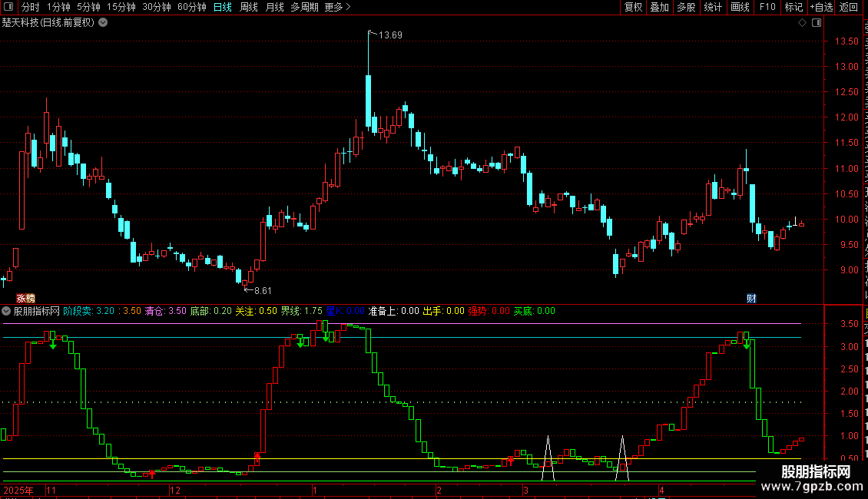The image size is (868, 499).
Task: Click the 标记 mark button
Action: coord(793,7)
